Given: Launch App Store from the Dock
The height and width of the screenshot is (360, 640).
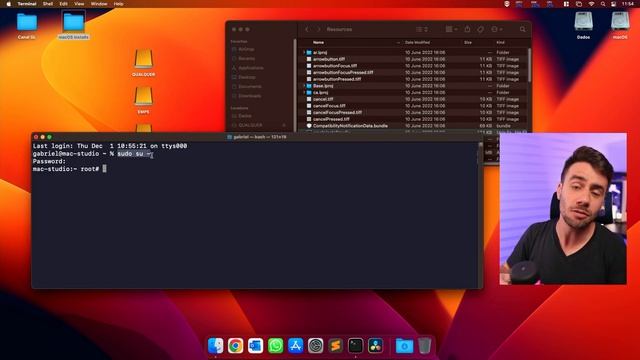Looking at the screenshot, I should pyautogui.click(x=296, y=346).
